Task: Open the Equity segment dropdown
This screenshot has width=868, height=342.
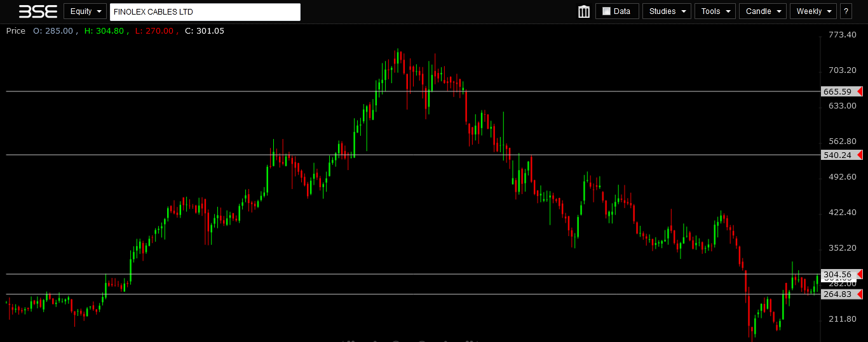Action: click(85, 11)
